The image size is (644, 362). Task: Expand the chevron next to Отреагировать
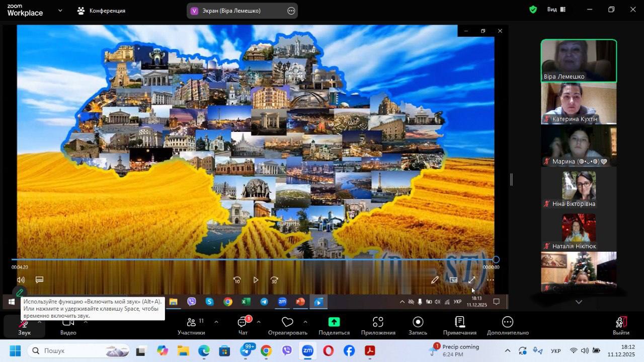[305, 322]
